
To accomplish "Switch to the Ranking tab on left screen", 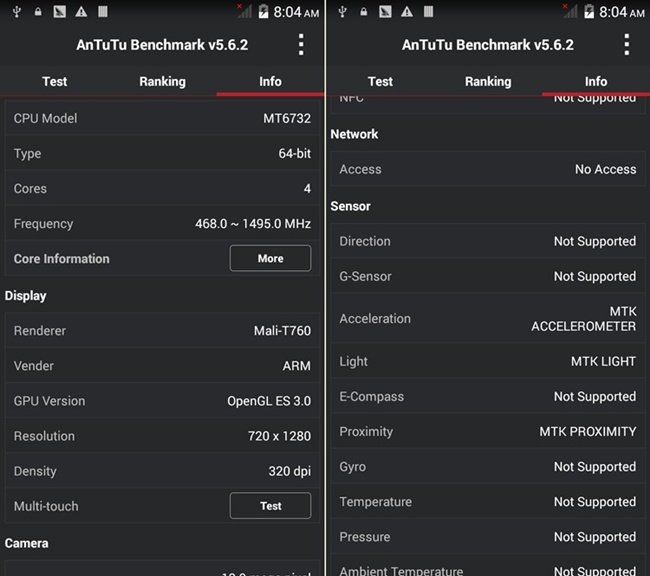I will click(162, 82).
